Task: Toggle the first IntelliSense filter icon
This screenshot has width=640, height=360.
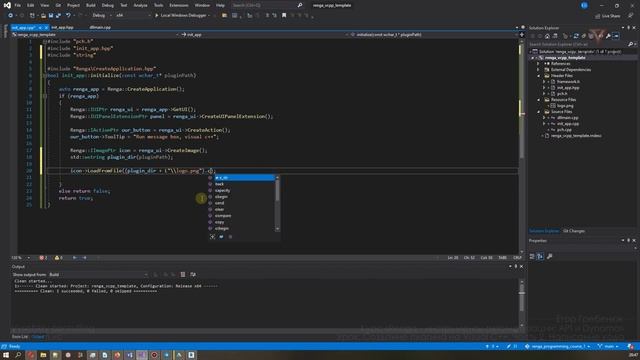Action: coord(212,237)
